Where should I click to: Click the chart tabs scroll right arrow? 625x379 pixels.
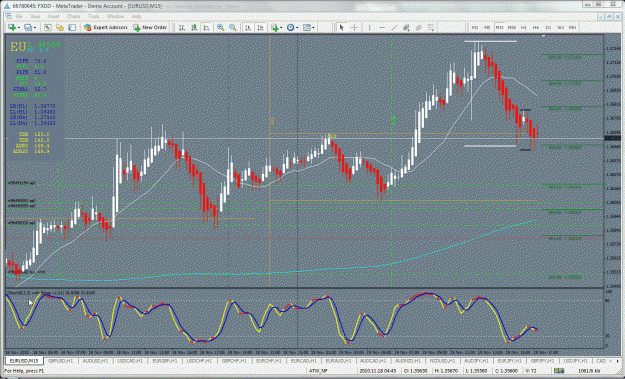point(617,361)
